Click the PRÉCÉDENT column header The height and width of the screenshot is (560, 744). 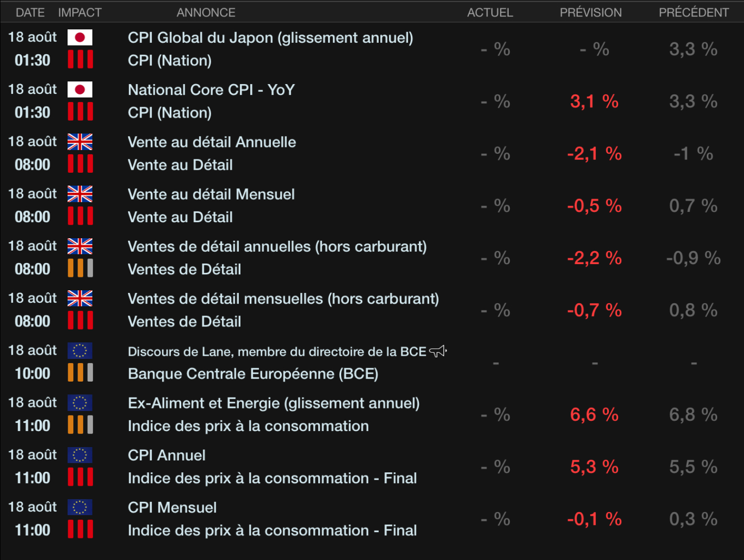pyautogui.click(x=693, y=12)
